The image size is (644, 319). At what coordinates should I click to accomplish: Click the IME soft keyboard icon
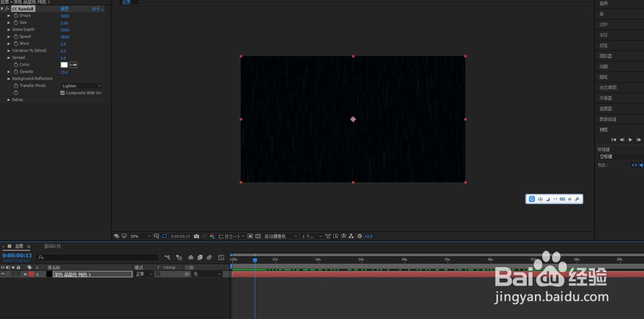(562, 199)
